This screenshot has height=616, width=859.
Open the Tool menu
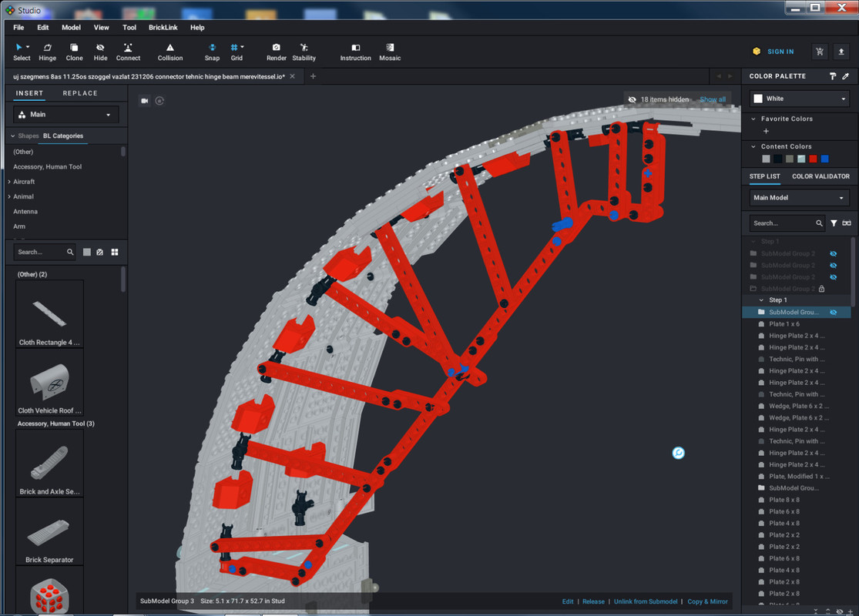[x=129, y=28]
